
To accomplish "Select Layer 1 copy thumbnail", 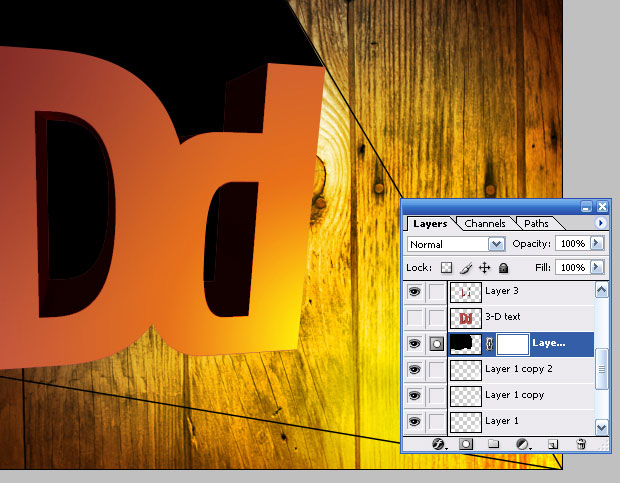I will [466, 396].
